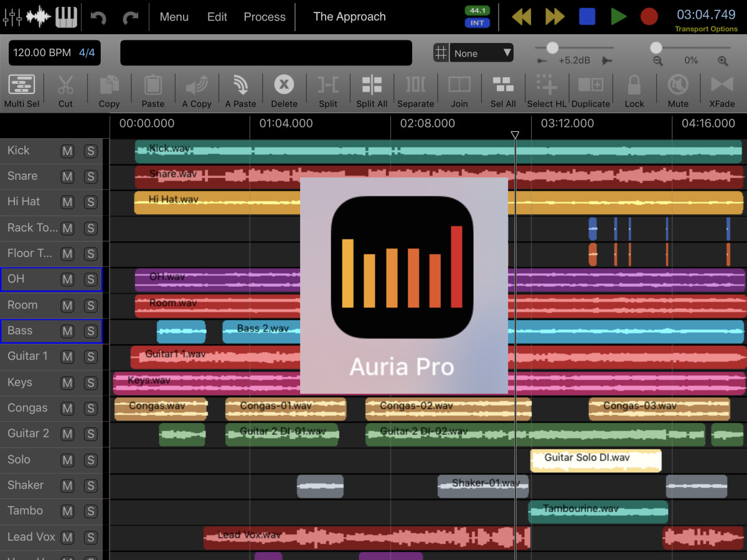
Task: Select the Separate tool icon
Action: tap(415, 91)
